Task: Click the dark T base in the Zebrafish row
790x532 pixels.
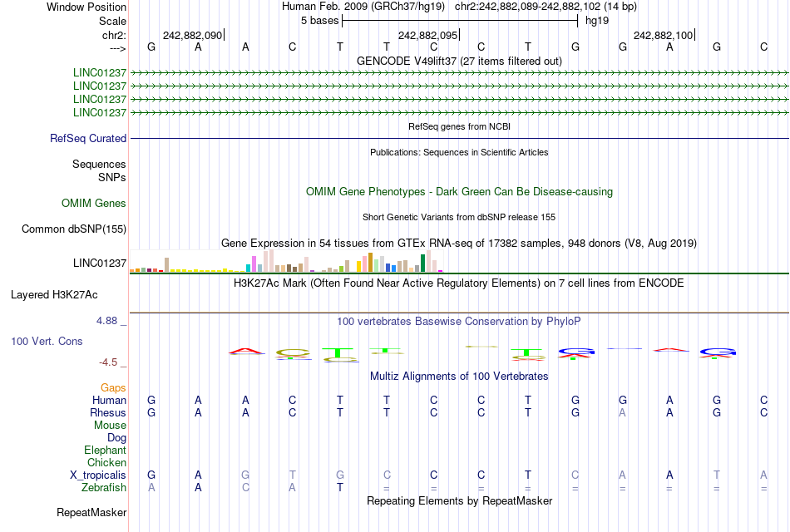Action: (339, 488)
